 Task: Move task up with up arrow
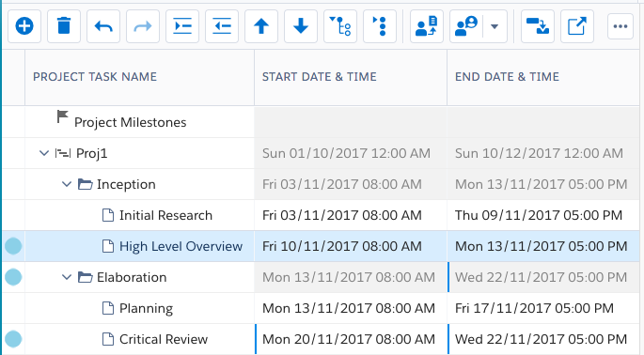click(261, 26)
